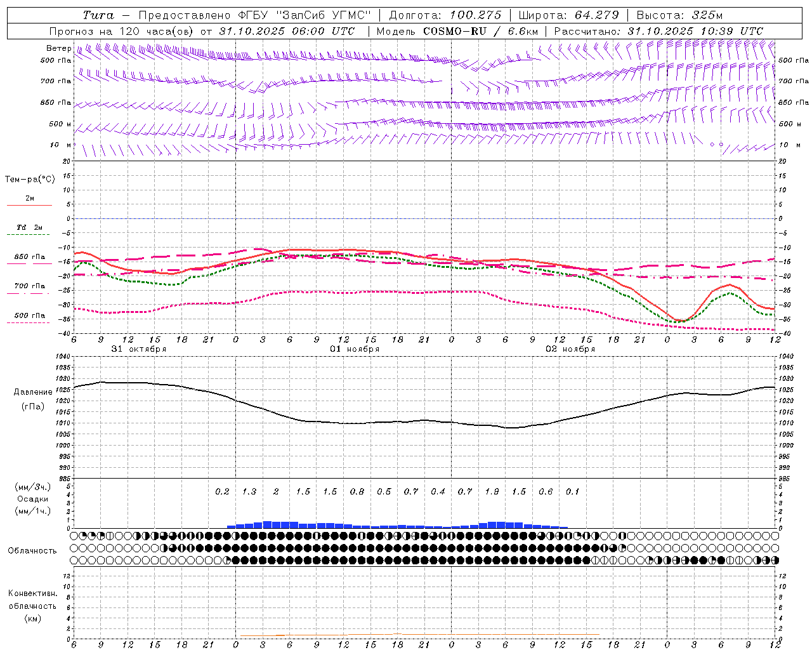This screenshot has height=650, width=812.
Task: Click the "01 ноября" date label
Action: point(355,349)
